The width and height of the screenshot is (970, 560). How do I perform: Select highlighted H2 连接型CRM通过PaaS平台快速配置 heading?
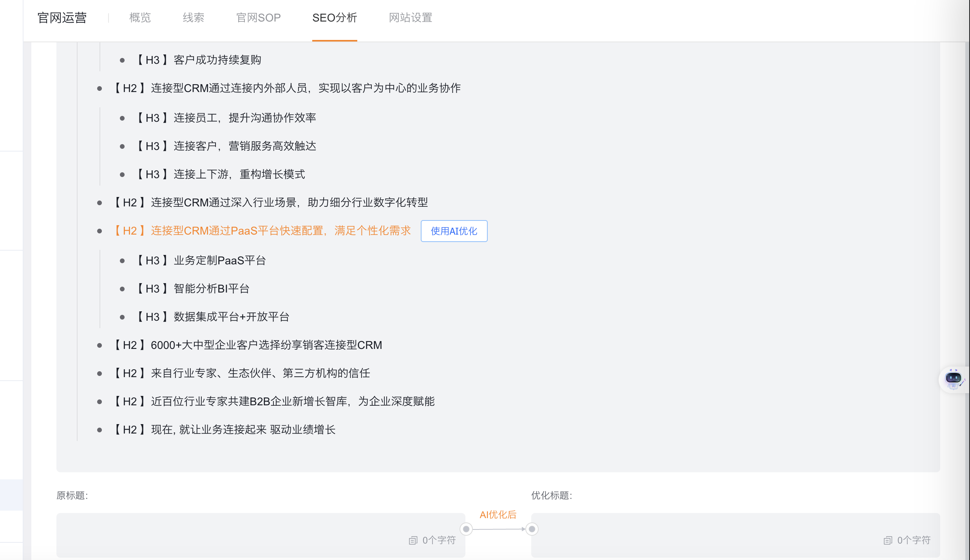[262, 231]
